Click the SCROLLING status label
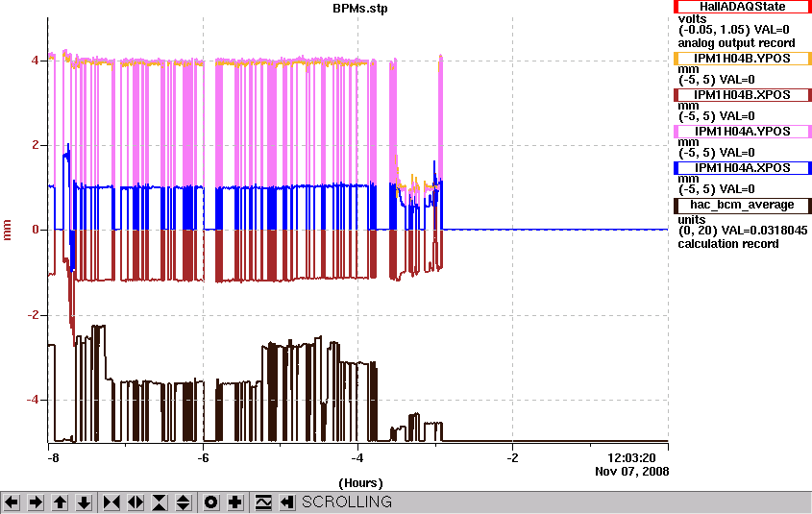Viewport: 812px width, 514px height. pos(347,502)
